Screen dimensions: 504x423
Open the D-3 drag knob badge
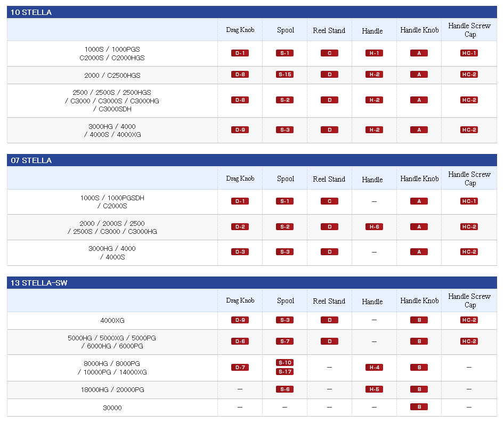(240, 251)
